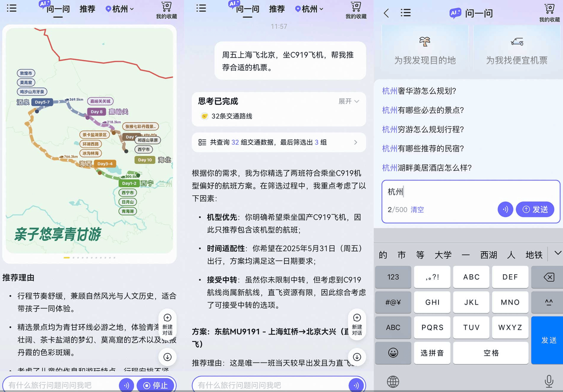Image resolution: width=563 pixels, height=392 pixels.
Task: Tap ^^ emoticon key on keyboard
Action: coord(548,302)
